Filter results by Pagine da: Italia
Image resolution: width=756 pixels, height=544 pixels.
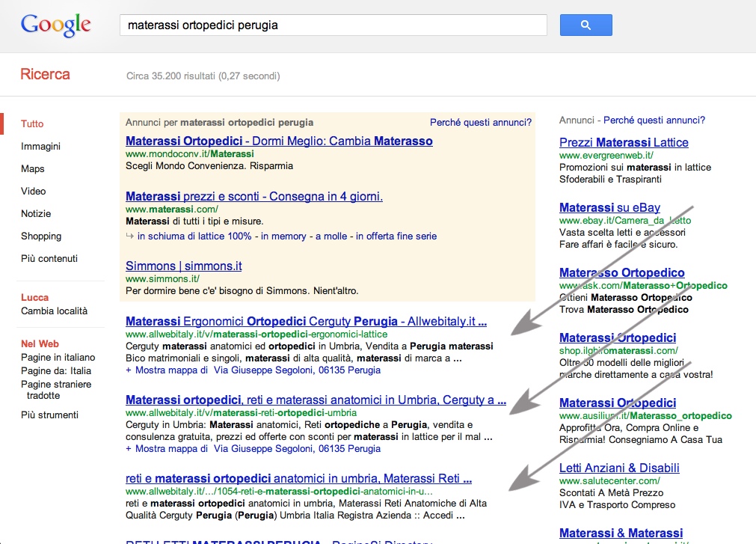(x=56, y=371)
